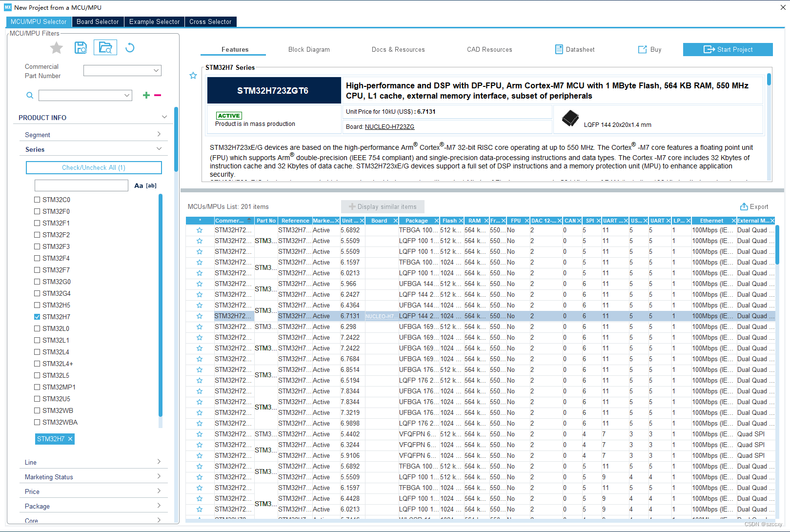
Task: Remove the STM32H7 series filter chip
Action: click(70, 439)
